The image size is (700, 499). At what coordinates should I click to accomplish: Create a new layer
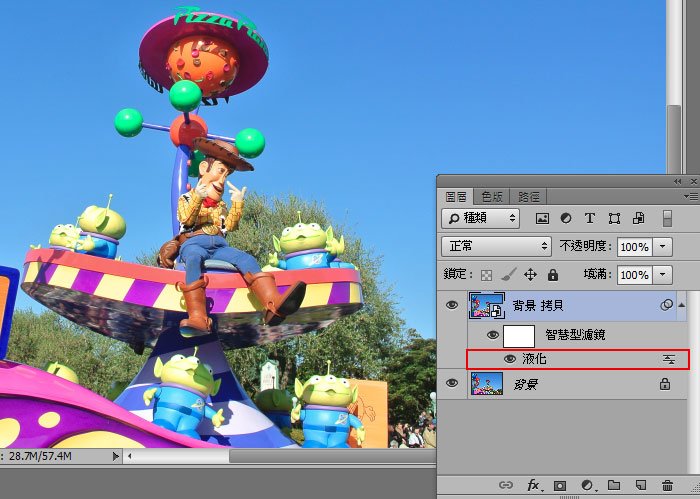tap(641, 485)
